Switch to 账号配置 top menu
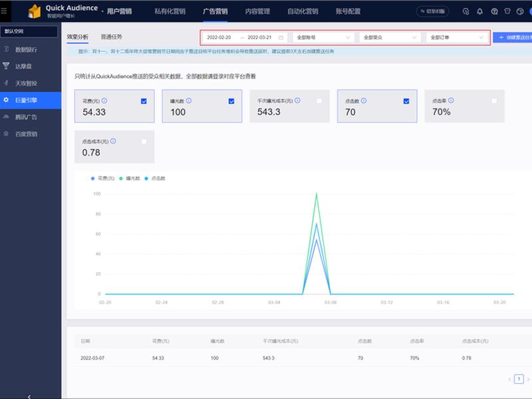 click(348, 11)
